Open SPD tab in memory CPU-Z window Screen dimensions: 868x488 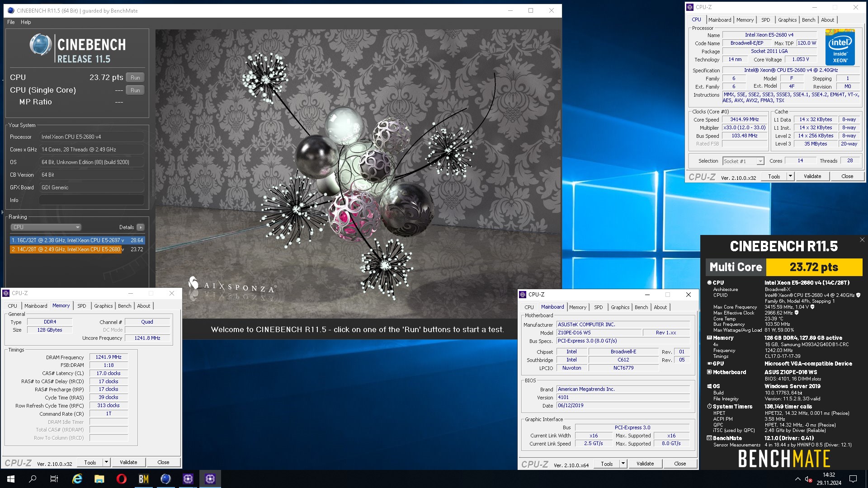pyautogui.click(x=81, y=306)
